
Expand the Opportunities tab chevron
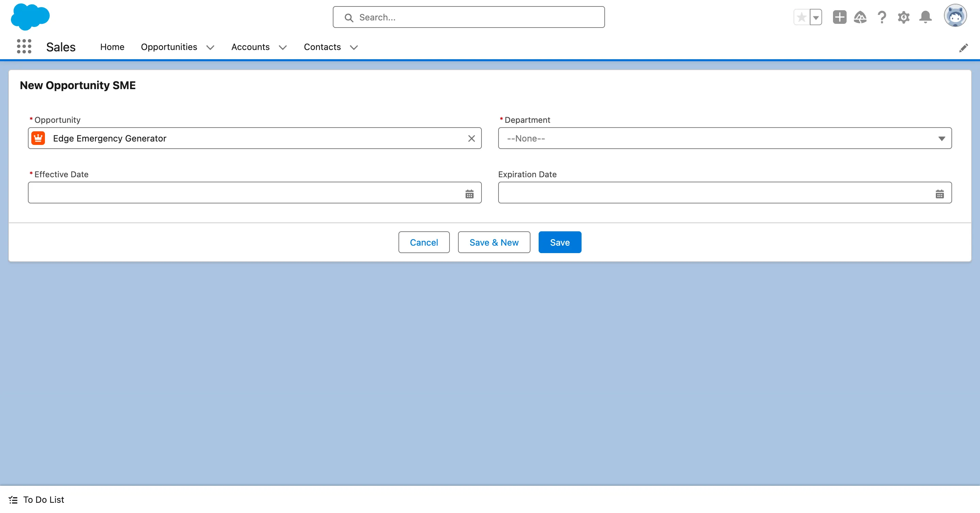click(210, 48)
